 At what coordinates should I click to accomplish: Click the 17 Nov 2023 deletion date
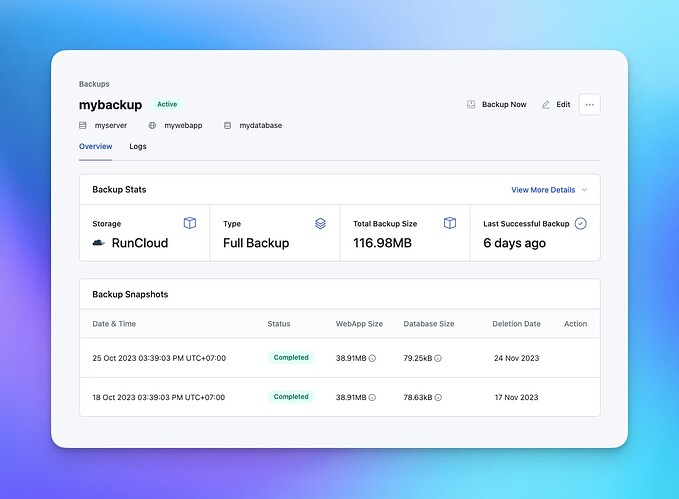click(517, 397)
